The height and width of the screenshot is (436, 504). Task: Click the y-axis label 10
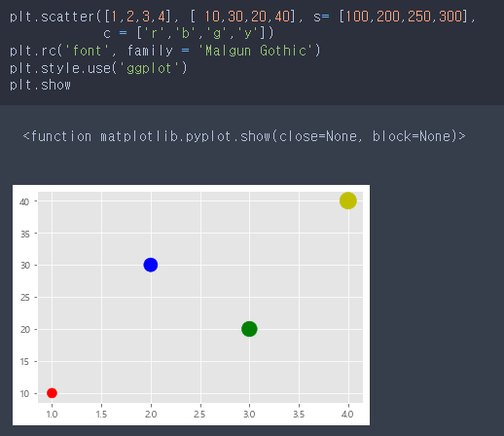pyautogui.click(x=24, y=393)
